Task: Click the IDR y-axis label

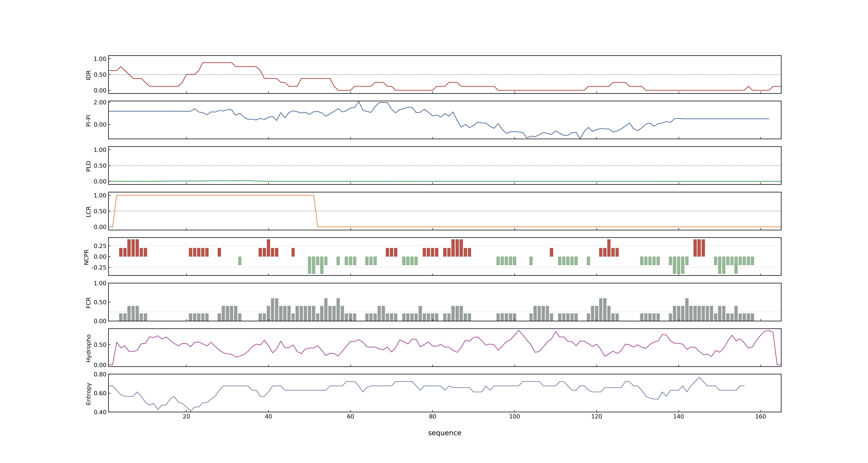Action: (x=88, y=75)
